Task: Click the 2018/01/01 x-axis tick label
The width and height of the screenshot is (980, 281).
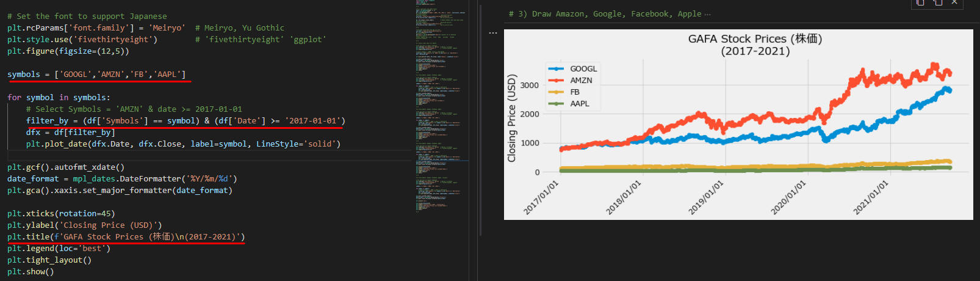Action: pyautogui.click(x=623, y=197)
